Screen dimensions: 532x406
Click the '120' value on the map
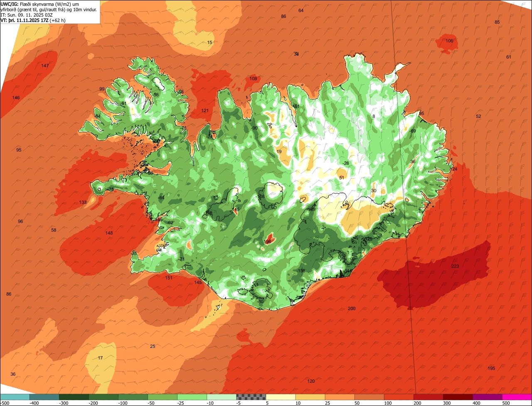point(311,381)
